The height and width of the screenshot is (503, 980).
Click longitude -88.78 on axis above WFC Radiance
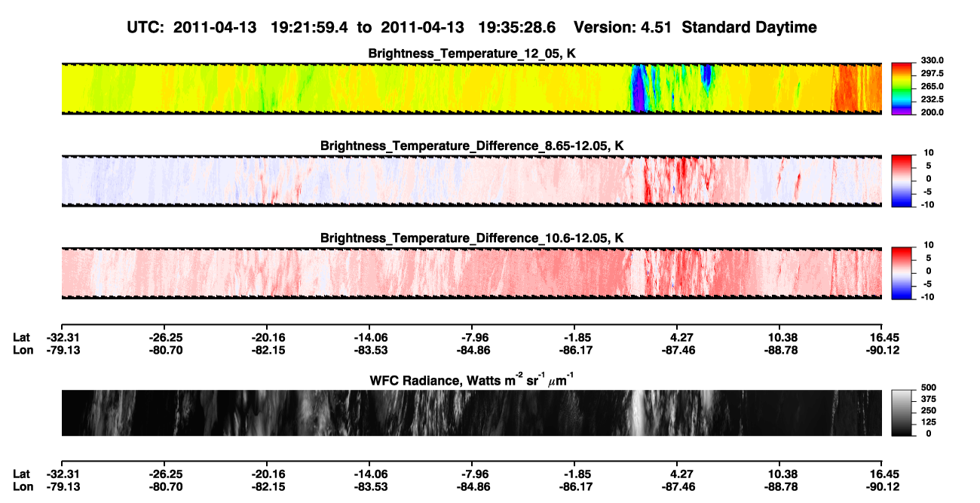pos(779,351)
